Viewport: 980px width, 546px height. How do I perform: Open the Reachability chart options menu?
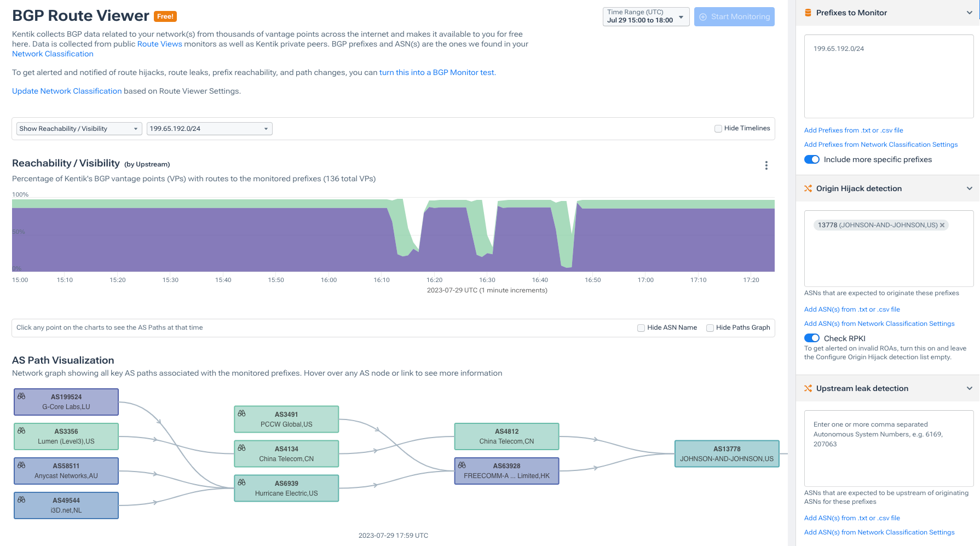tap(766, 165)
